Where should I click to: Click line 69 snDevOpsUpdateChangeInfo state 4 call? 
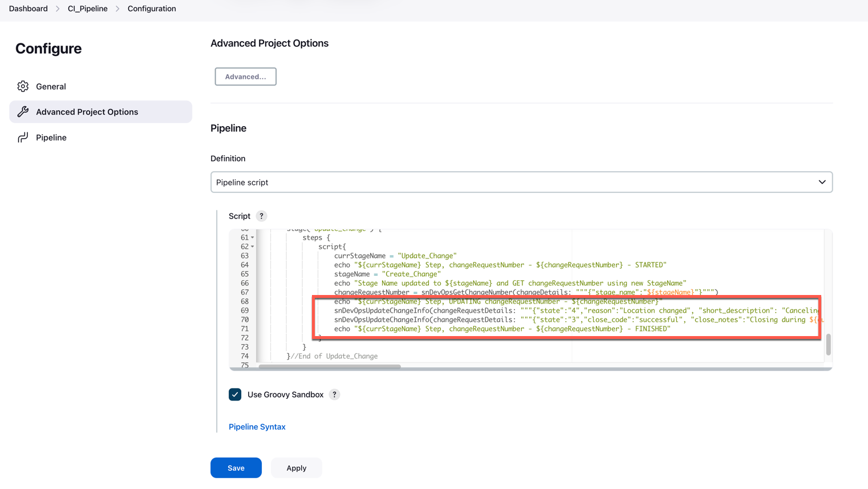coord(577,311)
